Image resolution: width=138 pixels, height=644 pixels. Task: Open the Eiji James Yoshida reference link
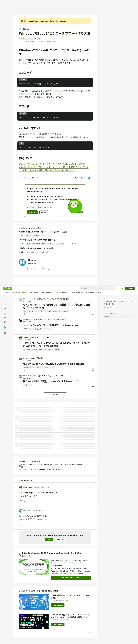point(52,164)
